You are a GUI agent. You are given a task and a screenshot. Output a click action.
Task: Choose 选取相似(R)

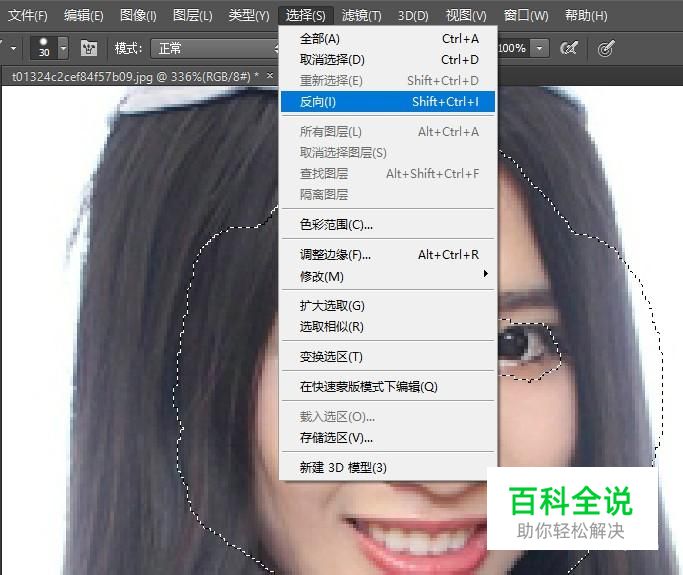388,327
